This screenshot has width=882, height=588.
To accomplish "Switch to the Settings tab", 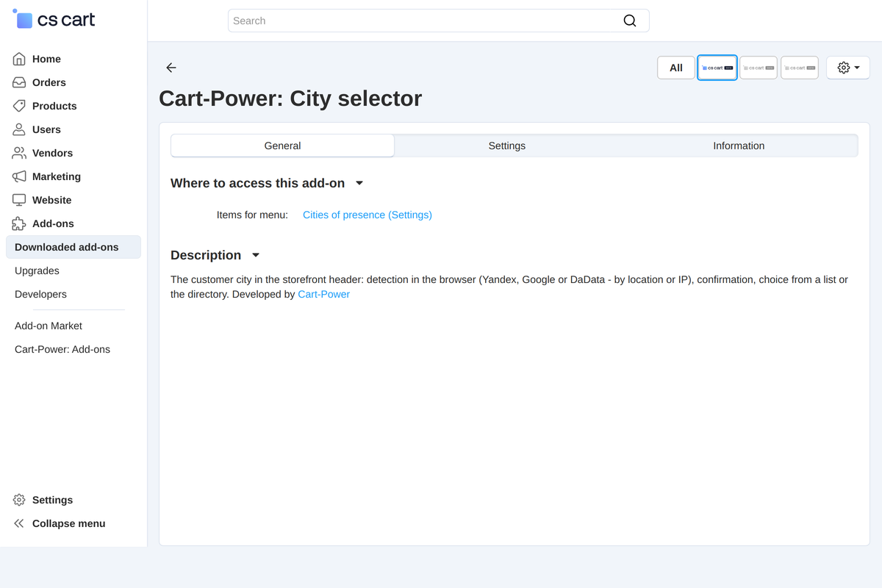I will pos(507,146).
